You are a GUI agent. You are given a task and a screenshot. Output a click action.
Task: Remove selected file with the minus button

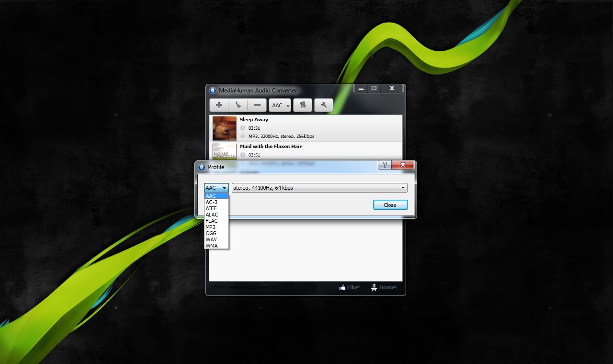point(257,105)
